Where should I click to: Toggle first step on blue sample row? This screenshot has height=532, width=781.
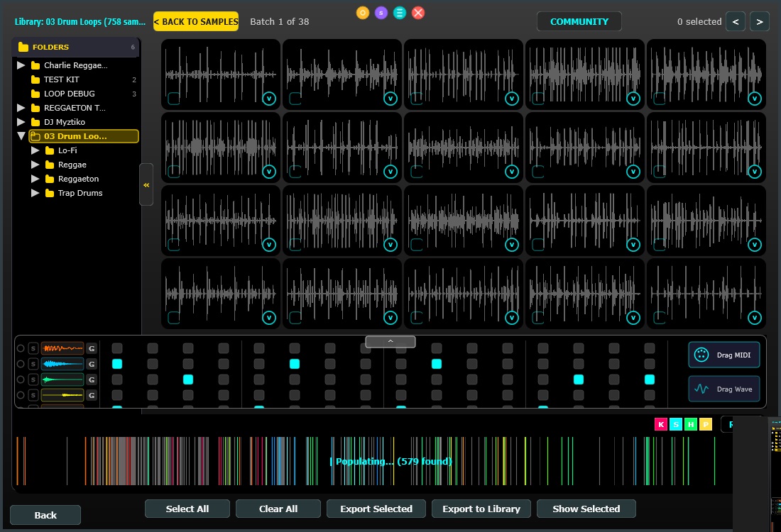tap(117, 364)
